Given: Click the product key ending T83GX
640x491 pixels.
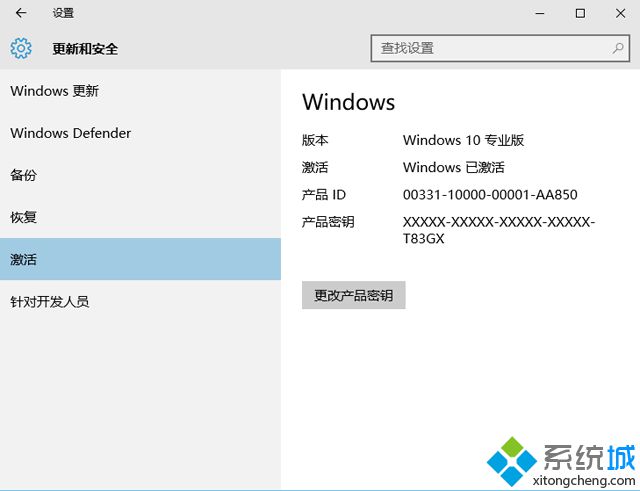Looking at the screenshot, I should point(499,230).
